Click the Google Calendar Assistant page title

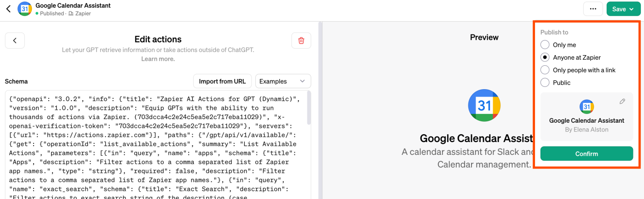pyautogui.click(x=73, y=6)
